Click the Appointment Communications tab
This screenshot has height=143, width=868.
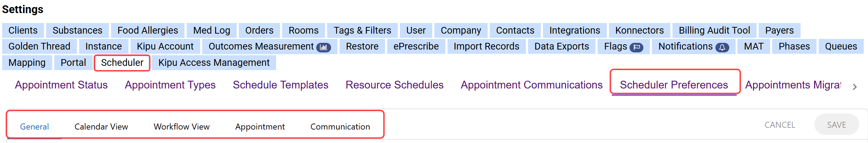531,85
